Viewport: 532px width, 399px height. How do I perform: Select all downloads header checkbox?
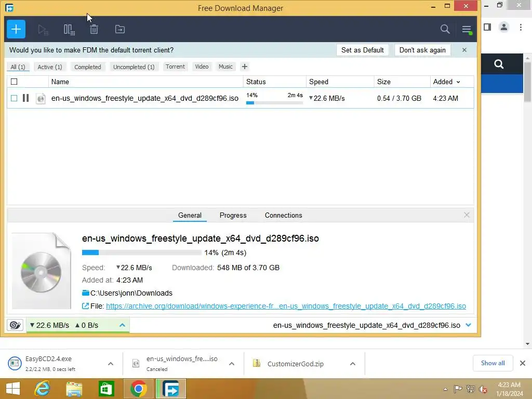[x=14, y=82]
